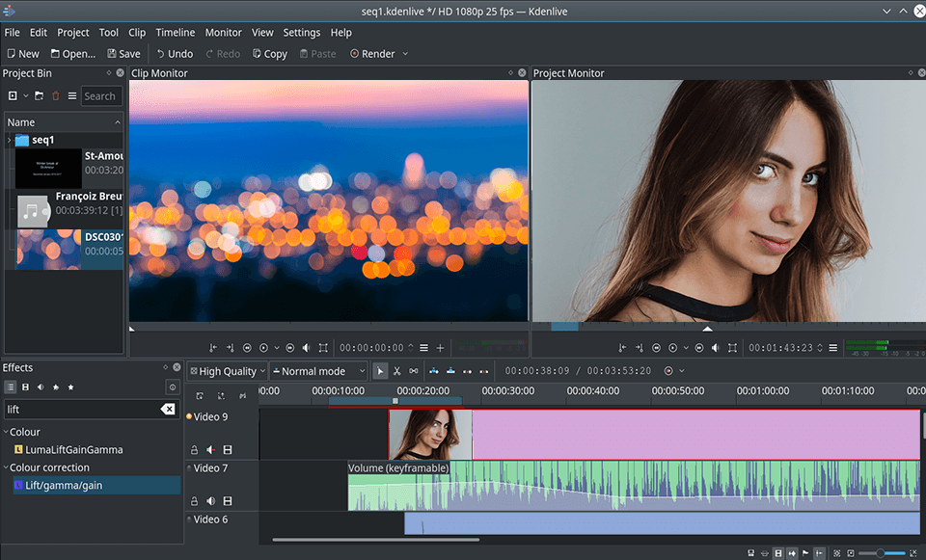Hide video output of the Video 9 track

(228, 449)
